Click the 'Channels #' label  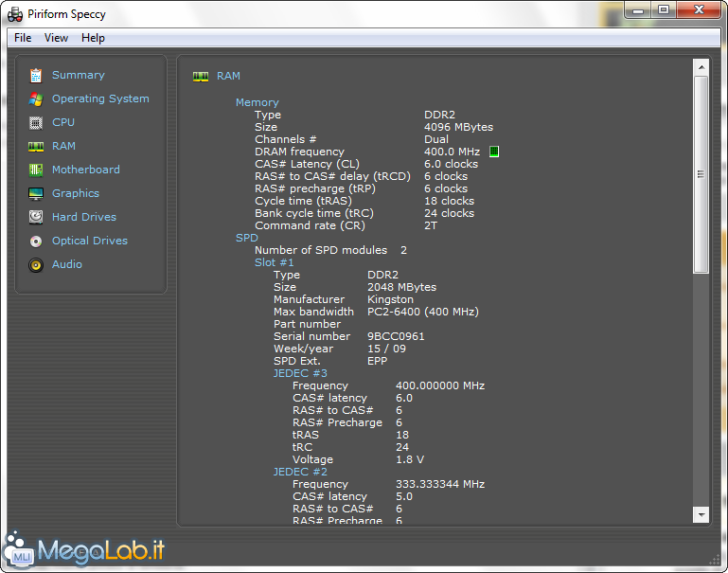pyautogui.click(x=286, y=139)
